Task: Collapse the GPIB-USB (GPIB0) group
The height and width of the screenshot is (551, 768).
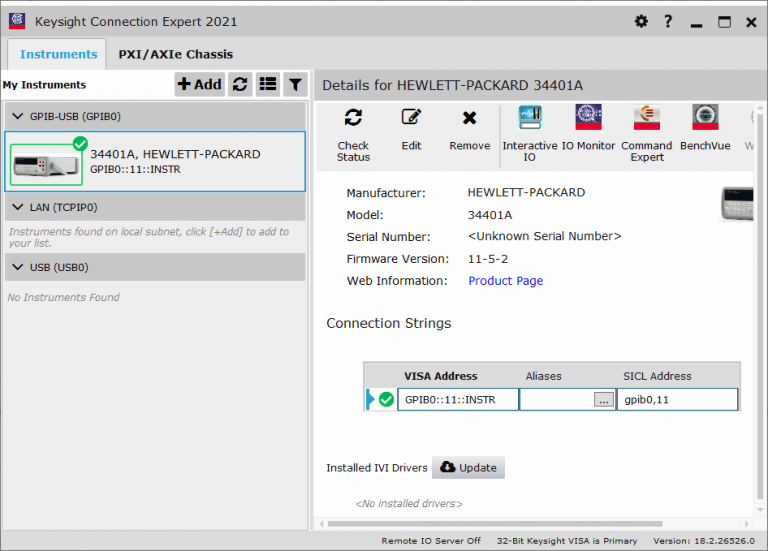Action: [18, 117]
